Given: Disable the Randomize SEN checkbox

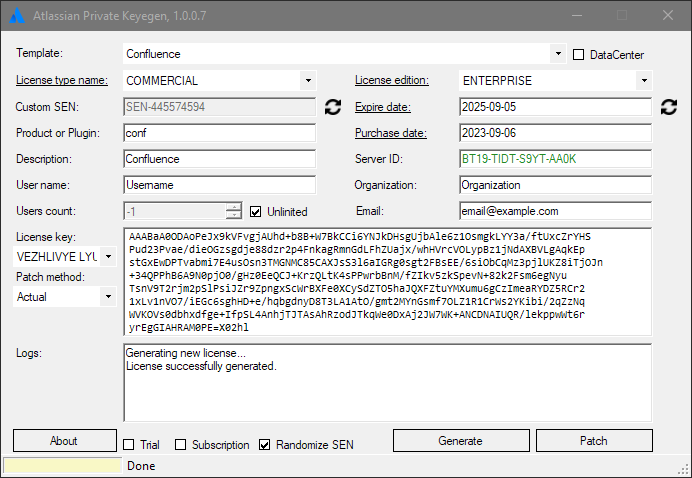Looking at the screenshot, I should click(x=264, y=444).
